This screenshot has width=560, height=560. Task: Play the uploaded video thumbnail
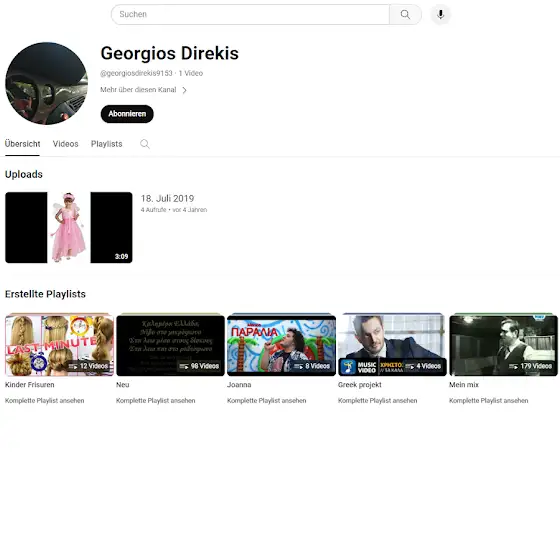tap(69, 228)
